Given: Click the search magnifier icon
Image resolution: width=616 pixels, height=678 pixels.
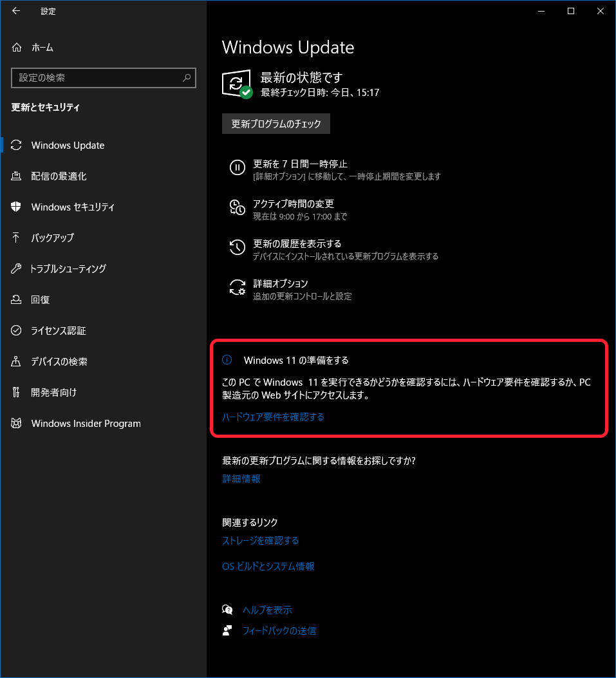Looking at the screenshot, I should (187, 78).
